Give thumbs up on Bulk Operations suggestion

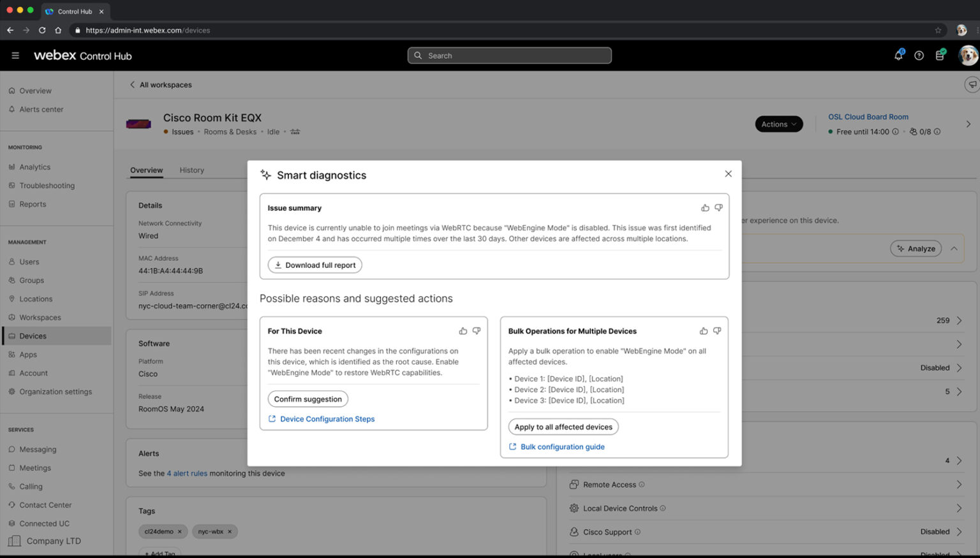point(703,331)
